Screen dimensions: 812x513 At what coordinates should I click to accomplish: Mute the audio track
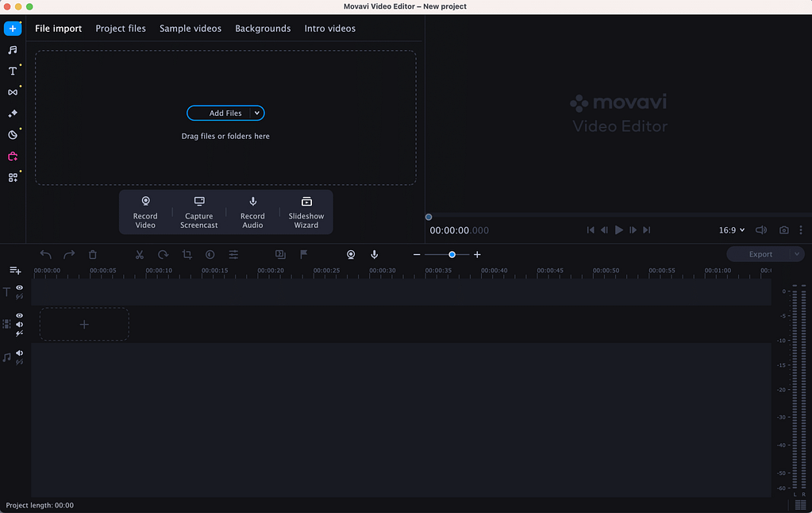(x=20, y=353)
